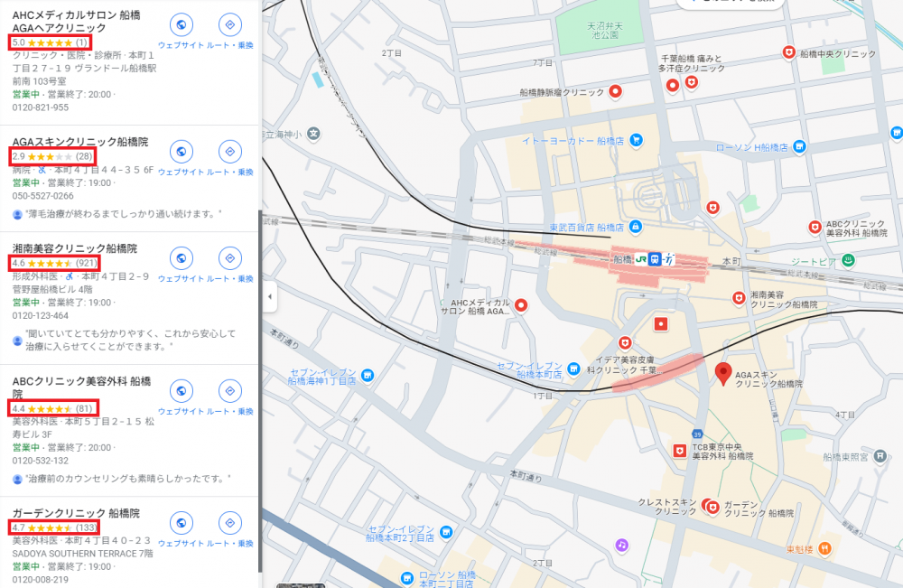Click review snippet 治療前のカウンセリングも素晴らしかったです
Image resolution: width=903 pixels, height=588 pixels.
(128, 479)
